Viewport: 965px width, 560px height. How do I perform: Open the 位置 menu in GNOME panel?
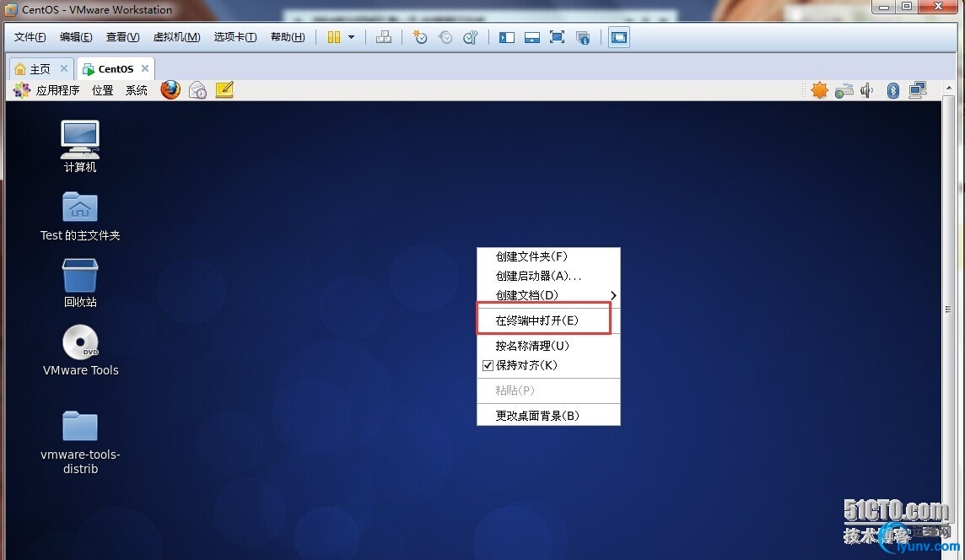[x=102, y=90]
